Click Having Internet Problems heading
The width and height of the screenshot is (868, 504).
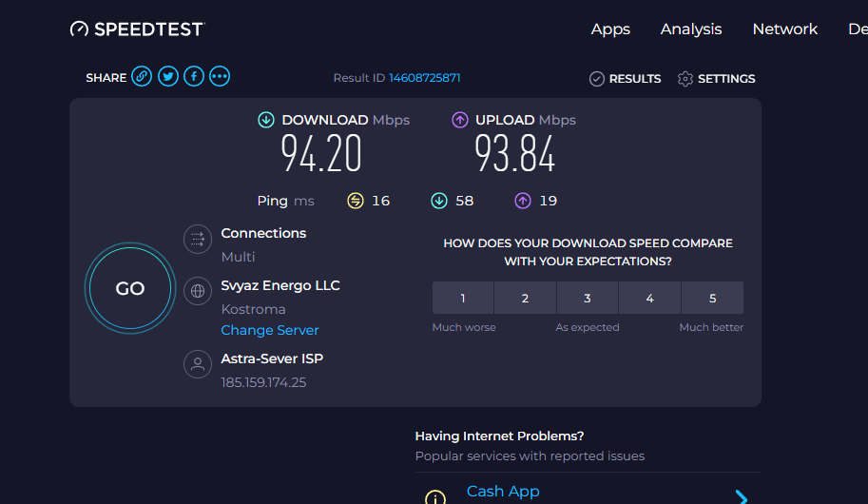pyautogui.click(x=499, y=436)
